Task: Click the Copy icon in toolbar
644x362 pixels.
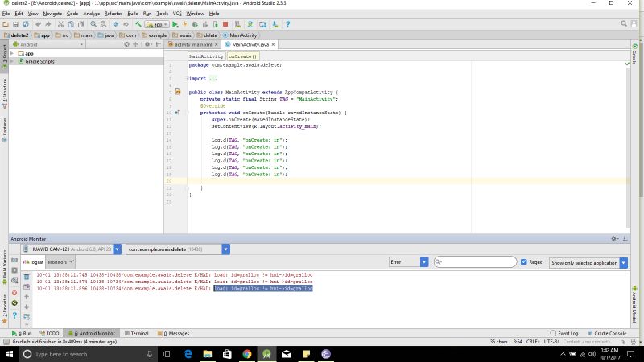Action: pyautogui.click(x=71, y=24)
